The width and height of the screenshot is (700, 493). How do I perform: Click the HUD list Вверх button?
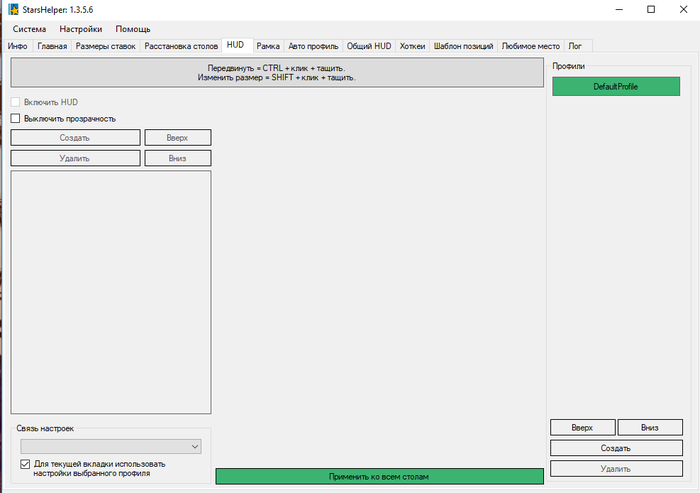coord(178,138)
